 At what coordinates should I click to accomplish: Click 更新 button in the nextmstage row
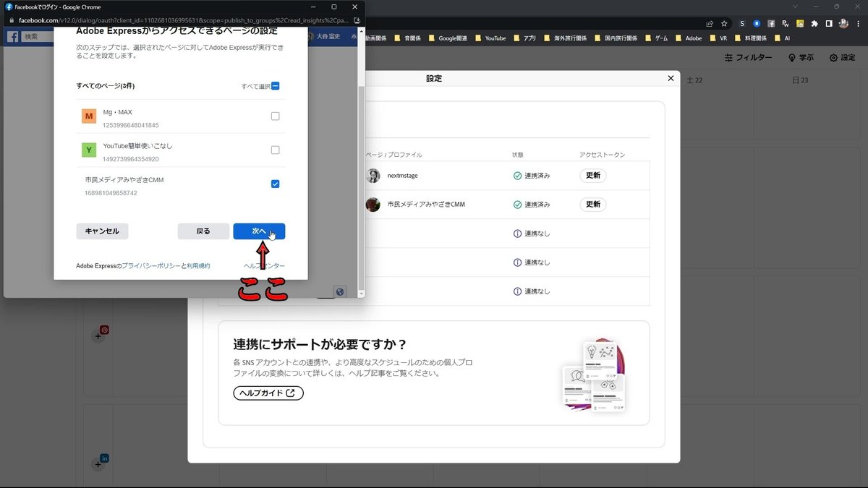(593, 176)
